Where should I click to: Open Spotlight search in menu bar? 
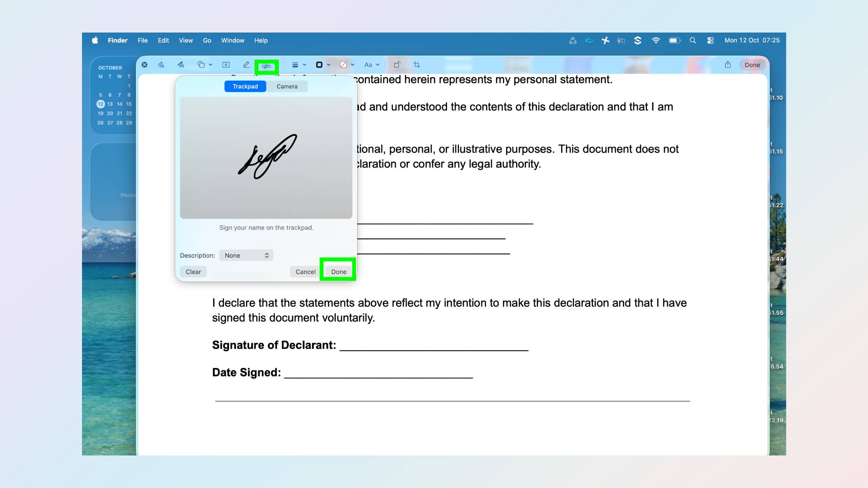click(693, 40)
